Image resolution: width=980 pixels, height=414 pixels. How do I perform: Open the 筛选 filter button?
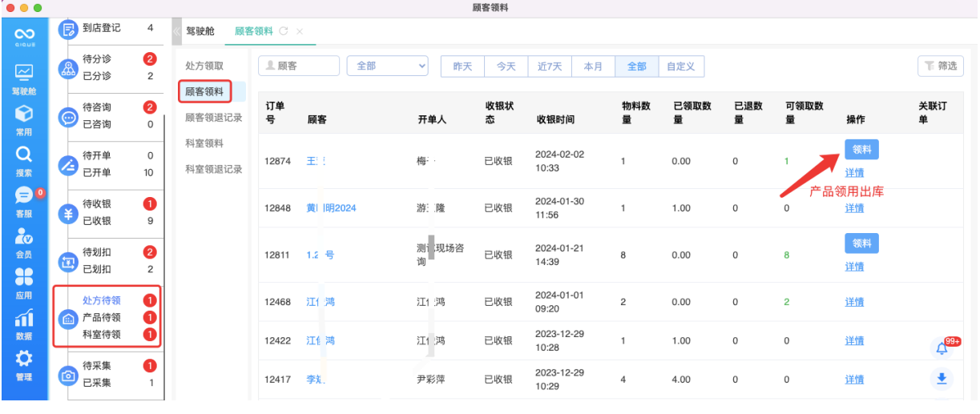point(940,66)
